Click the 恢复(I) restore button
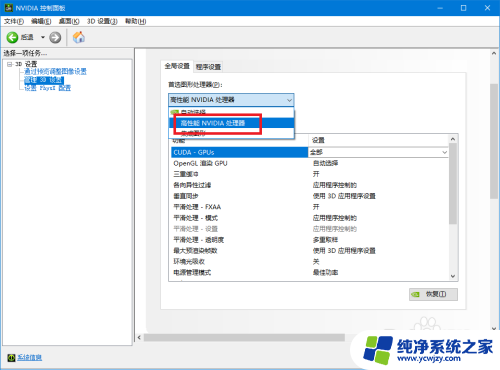Screen dimensions: 500x370 [433, 294]
